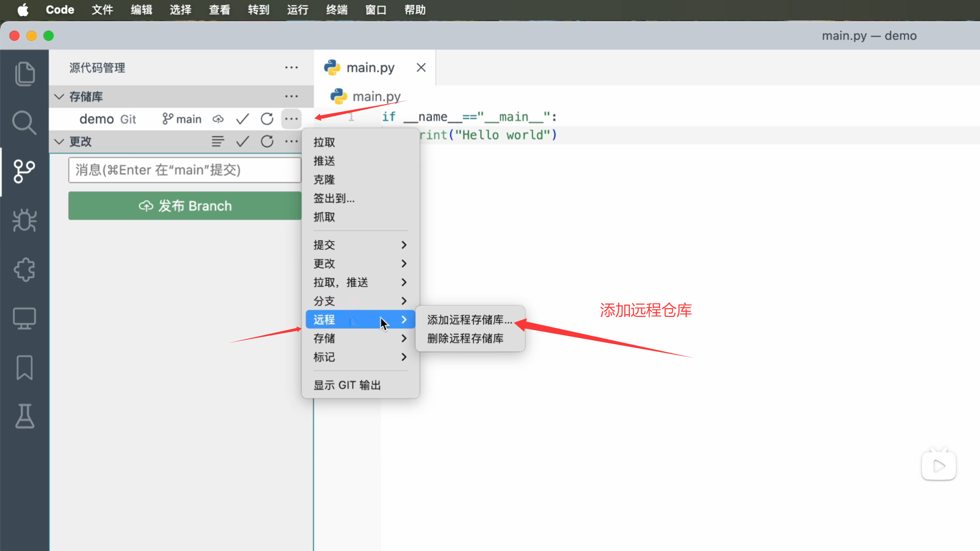This screenshot has height=551, width=980.
Task: Click the commit message input field
Action: (185, 170)
